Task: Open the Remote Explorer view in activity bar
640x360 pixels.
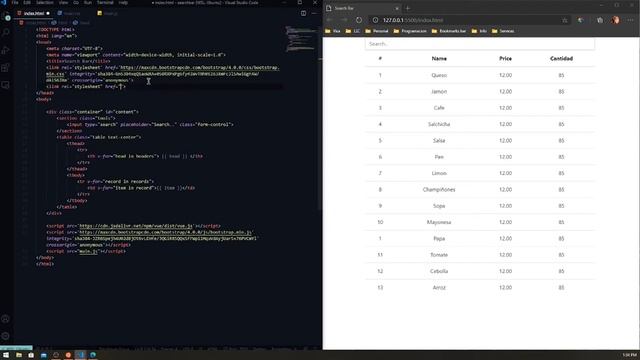Action: [x=6, y=85]
